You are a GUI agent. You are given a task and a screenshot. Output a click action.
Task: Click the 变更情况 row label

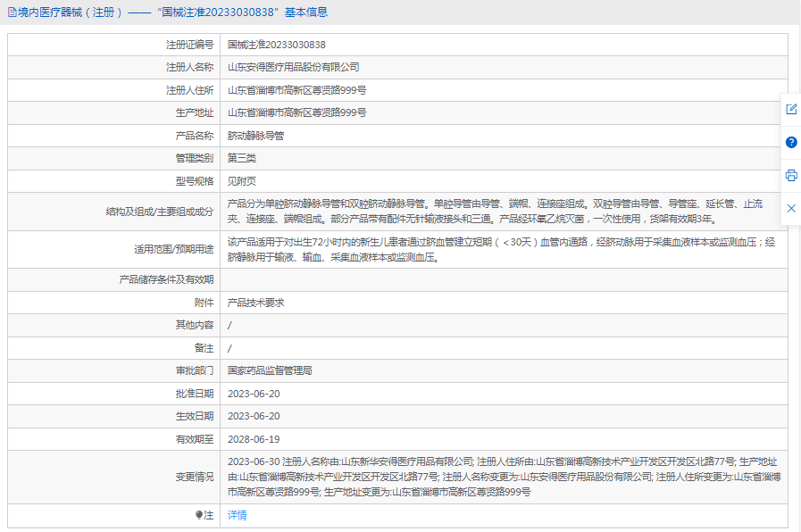(x=194, y=477)
